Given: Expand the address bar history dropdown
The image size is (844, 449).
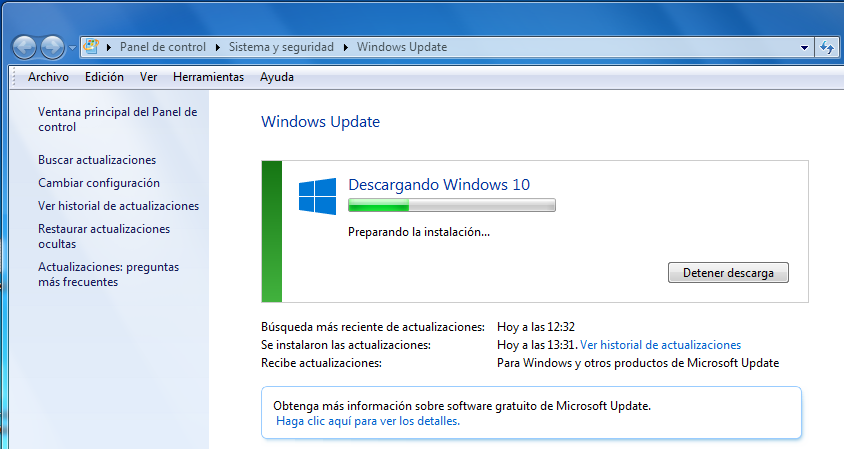Looking at the screenshot, I should 805,48.
